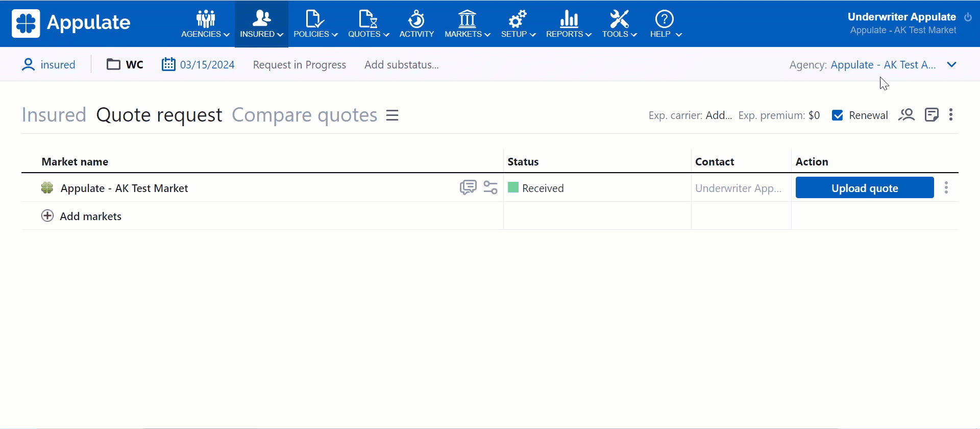Open the messages icon for AK Test Market
Image resolution: width=980 pixels, height=429 pixels.
point(468,187)
